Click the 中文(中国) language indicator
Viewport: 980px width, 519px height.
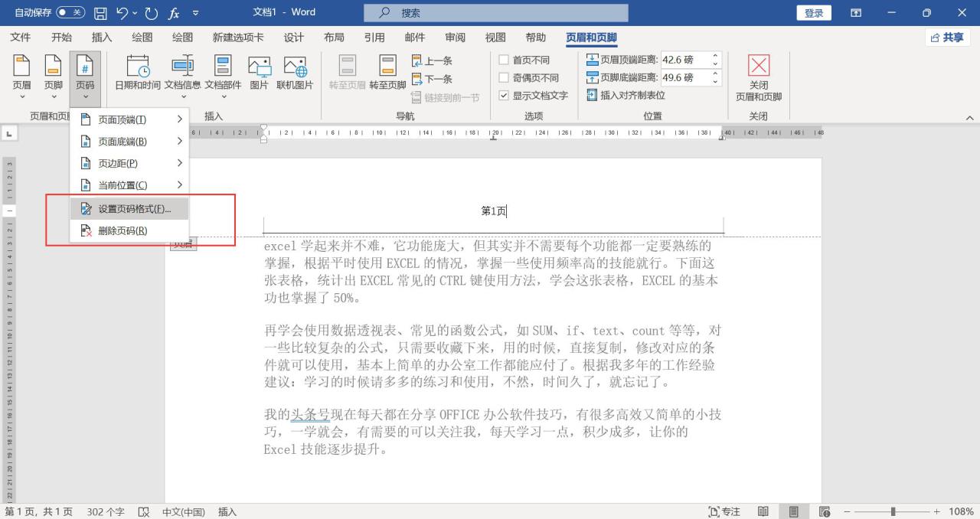pos(184,512)
